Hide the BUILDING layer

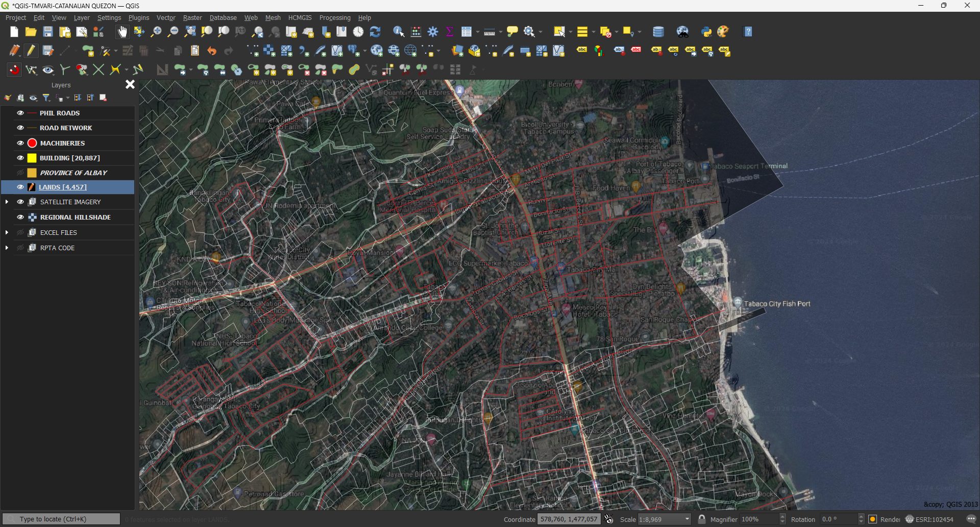click(20, 158)
